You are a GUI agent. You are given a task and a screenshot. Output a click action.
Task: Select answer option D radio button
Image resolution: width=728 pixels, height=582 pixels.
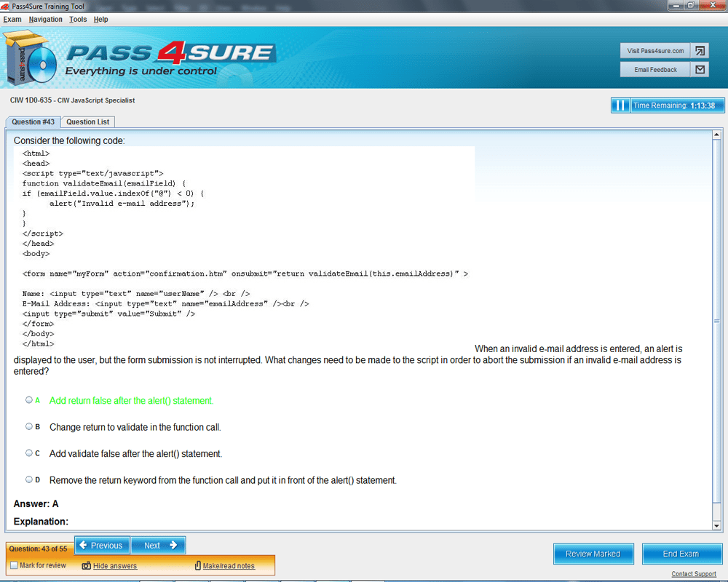[x=29, y=479]
